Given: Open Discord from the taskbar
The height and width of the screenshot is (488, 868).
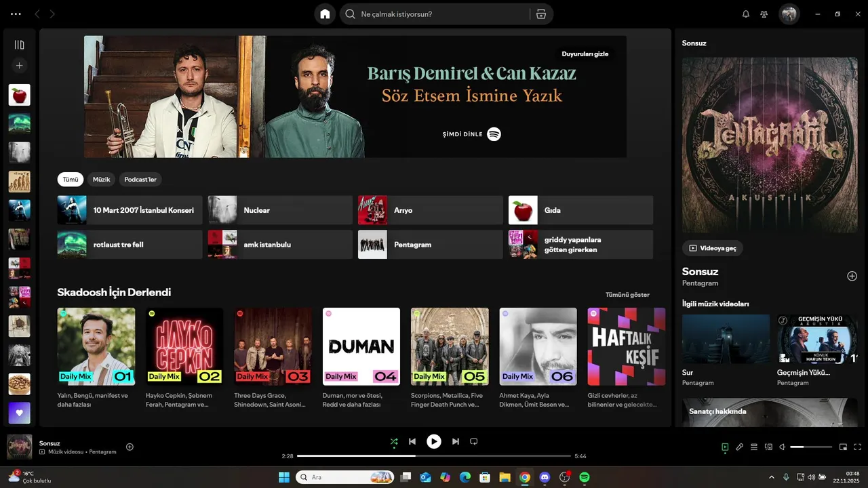Looking at the screenshot, I should 545,477.
